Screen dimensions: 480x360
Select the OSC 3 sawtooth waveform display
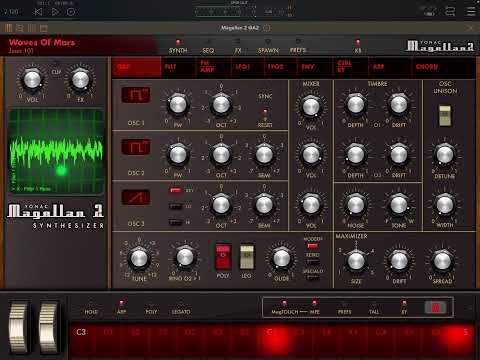[x=136, y=197]
